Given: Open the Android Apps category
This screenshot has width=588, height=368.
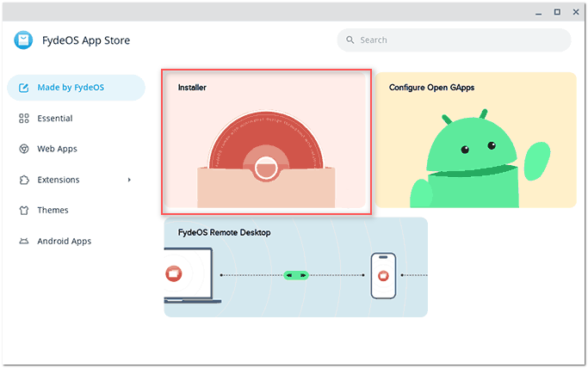Looking at the screenshot, I should [x=76, y=241].
